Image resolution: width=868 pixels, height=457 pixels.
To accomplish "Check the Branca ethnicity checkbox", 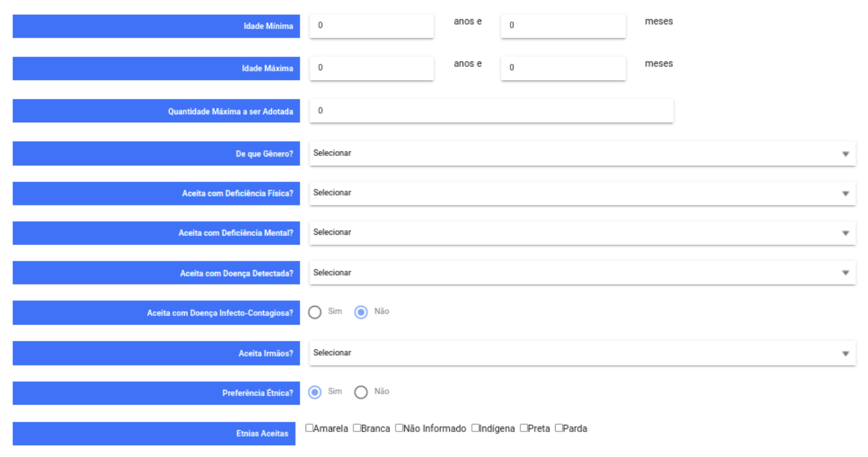I will [x=356, y=428].
